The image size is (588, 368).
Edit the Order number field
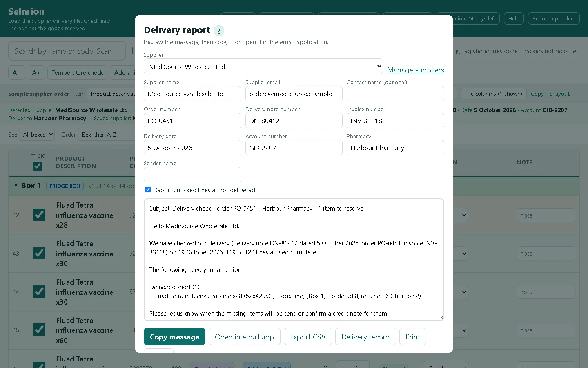coord(192,121)
